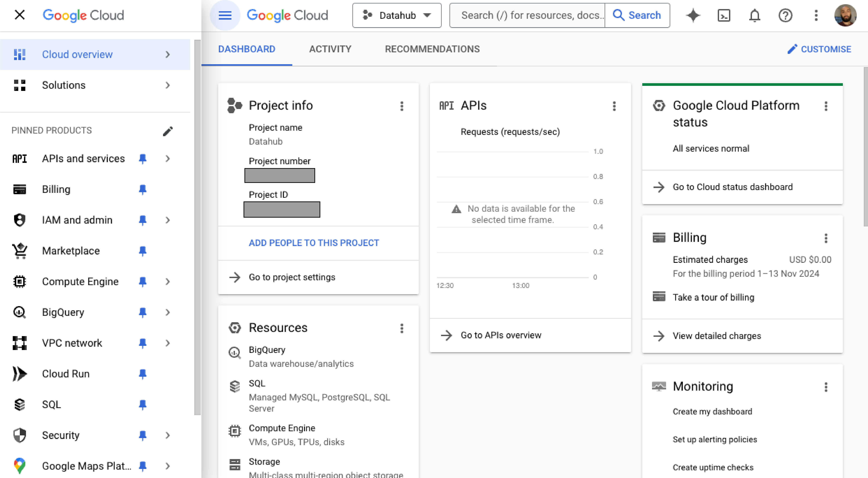The image size is (868, 478).
Task: Focus the resources search input field
Action: (527, 15)
